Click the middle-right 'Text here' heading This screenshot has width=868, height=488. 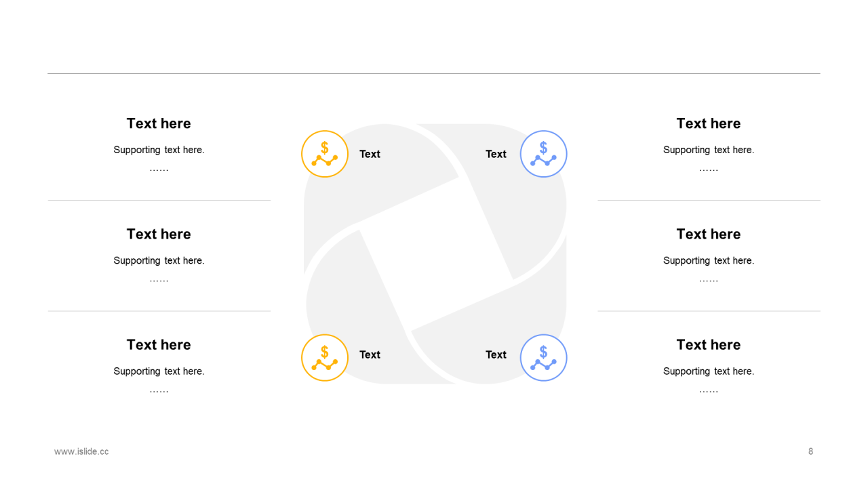[x=709, y=234]
